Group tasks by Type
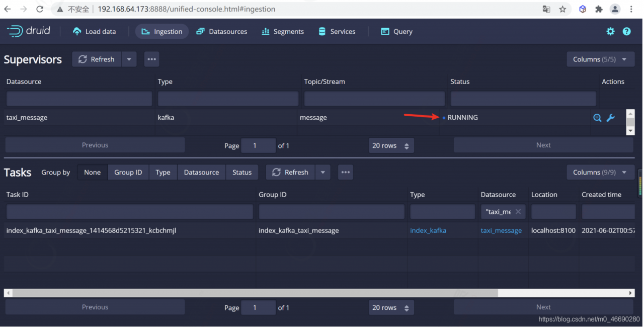This screenshot has height=327, width=644. tap(163, 172)
